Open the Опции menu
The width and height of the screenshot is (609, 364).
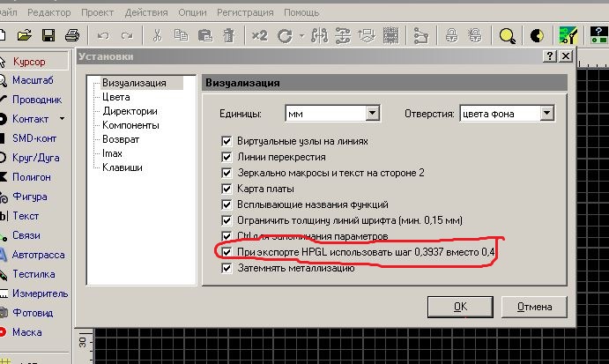coord(192,12)
